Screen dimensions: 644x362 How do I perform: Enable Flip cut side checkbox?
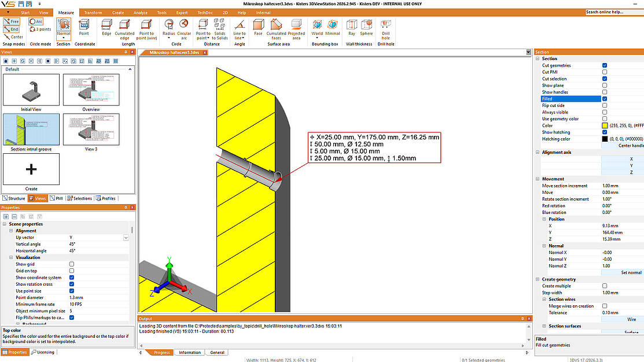(605, 105)
